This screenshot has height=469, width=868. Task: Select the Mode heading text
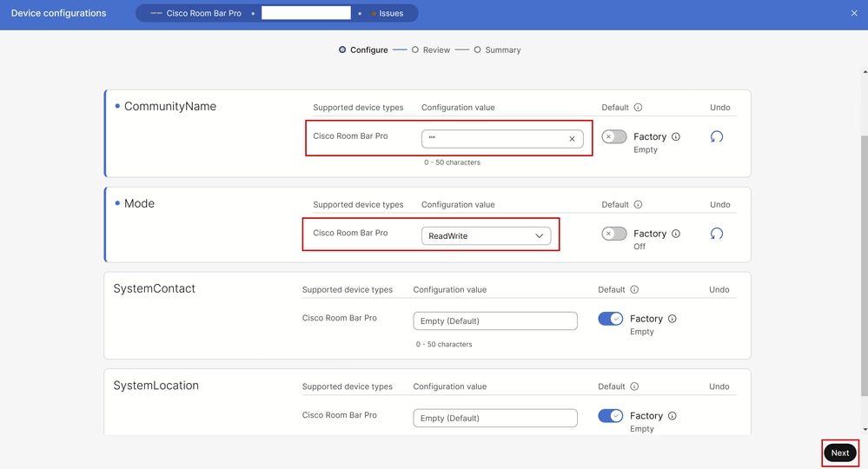point(139,203)
